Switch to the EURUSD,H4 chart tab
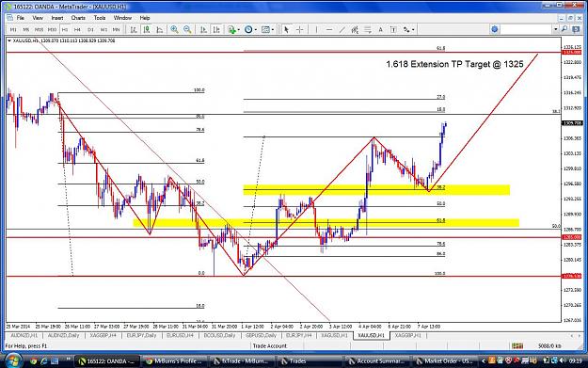This screenshot has width=588, height=368. click(180, 335)
